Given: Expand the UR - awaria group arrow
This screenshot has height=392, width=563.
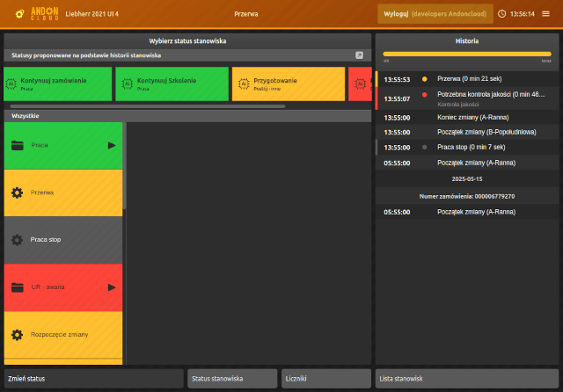Looking at the screenshot, I should click(112, 287).
